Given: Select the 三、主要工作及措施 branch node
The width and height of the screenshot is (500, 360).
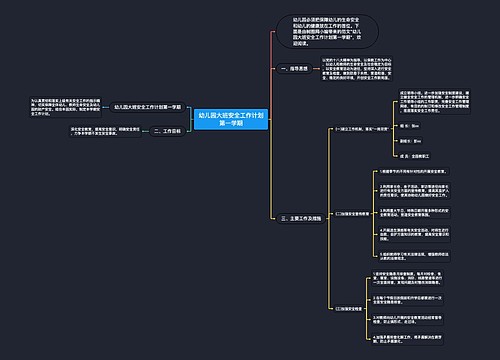Looking at the screenshot, I should click(x=301, y=219).
